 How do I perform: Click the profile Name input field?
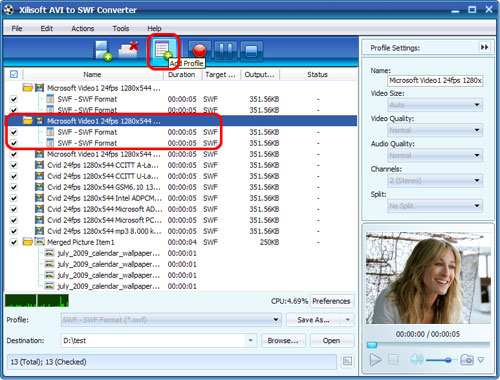435,80
